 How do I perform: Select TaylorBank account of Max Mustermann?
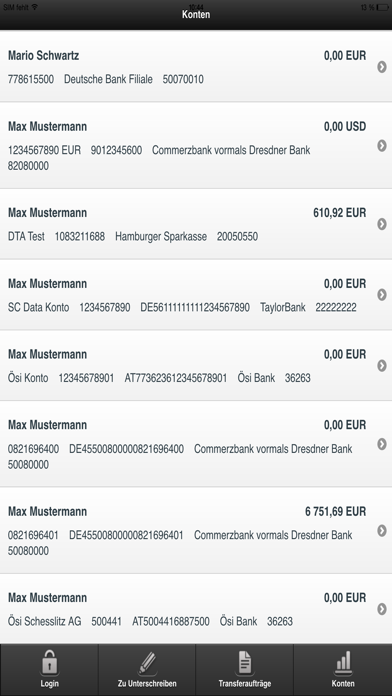(x=196, y=295)
